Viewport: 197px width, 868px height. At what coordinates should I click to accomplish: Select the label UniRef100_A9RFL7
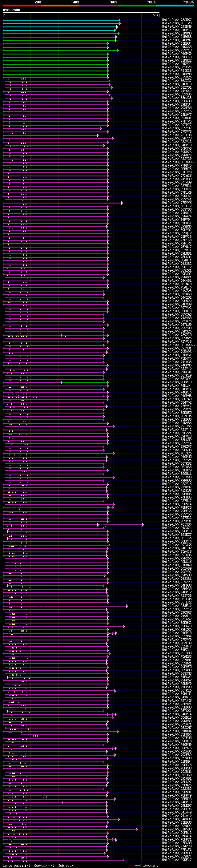click(177, 860)
